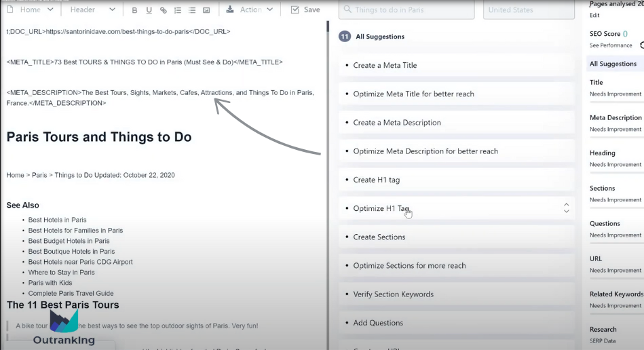Open Create a Meta Title suggestion
644x350 pixels.
(x=456, y=65)
